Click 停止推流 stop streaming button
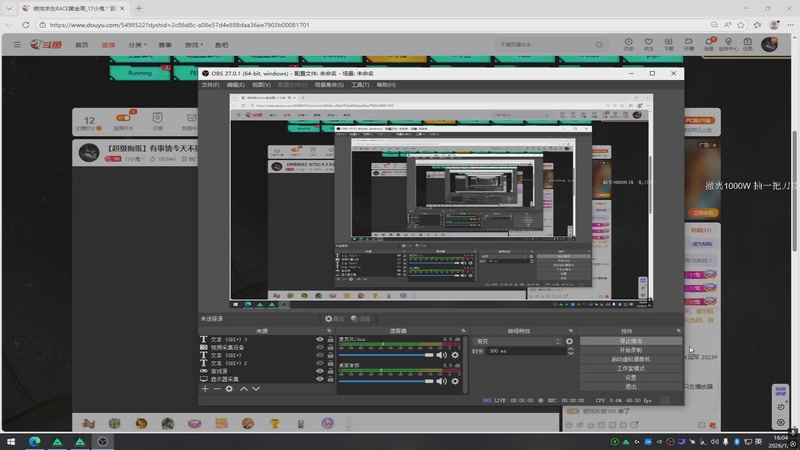 [x=631, y=341]
